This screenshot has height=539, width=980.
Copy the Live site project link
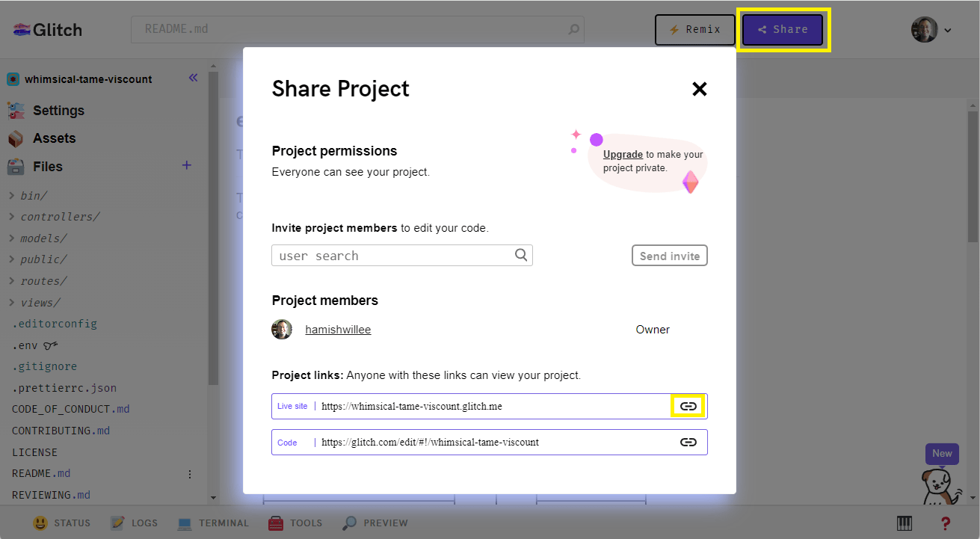[688, 405]
